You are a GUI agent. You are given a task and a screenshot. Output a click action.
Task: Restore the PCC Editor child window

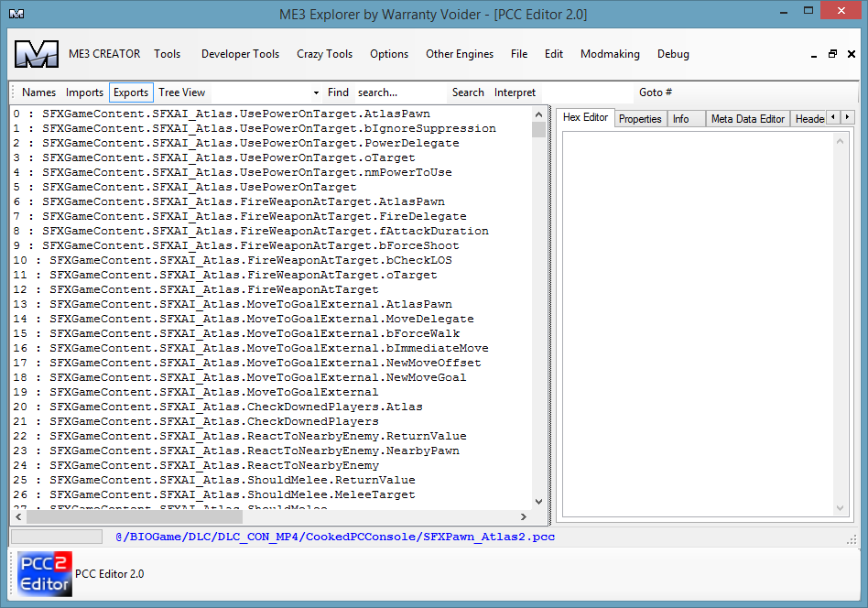832,54
